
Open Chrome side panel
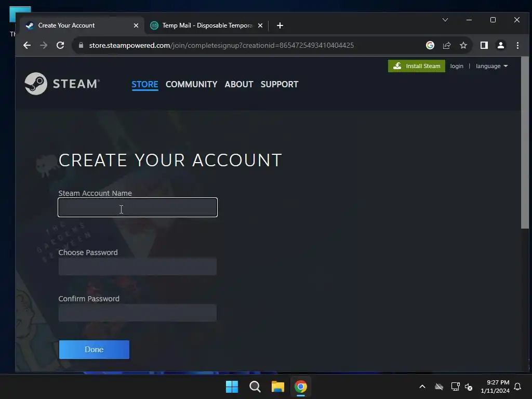484,45
